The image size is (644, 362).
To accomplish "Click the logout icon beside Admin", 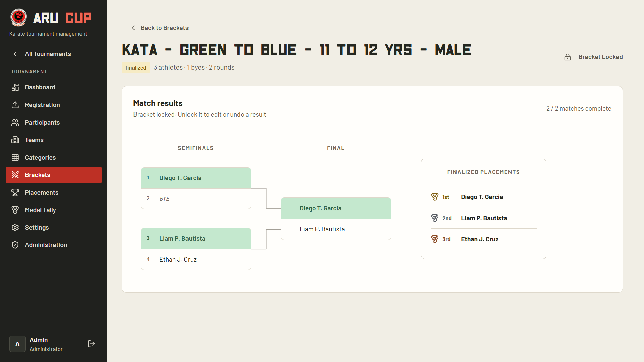I will point(91,344).
